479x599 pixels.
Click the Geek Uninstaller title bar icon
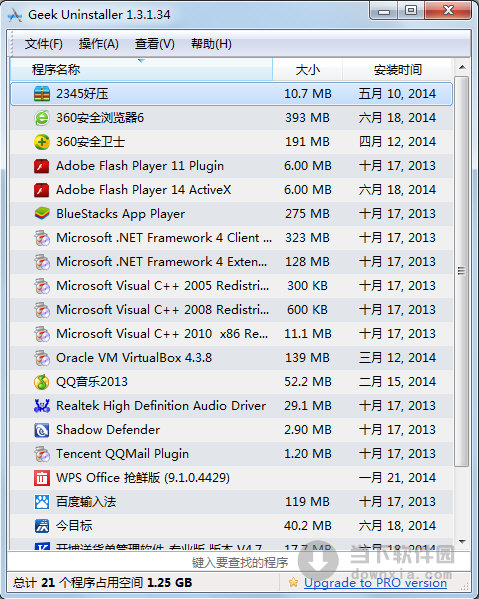15,15
